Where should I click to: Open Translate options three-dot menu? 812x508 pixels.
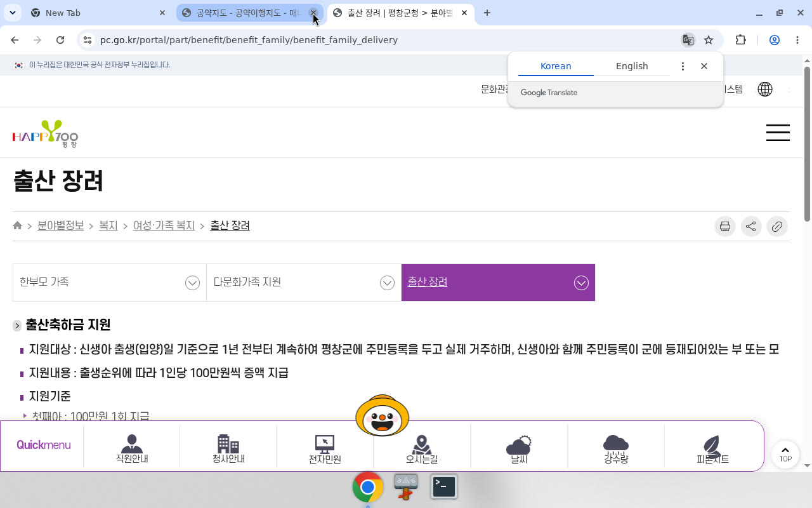pos(683,66)
